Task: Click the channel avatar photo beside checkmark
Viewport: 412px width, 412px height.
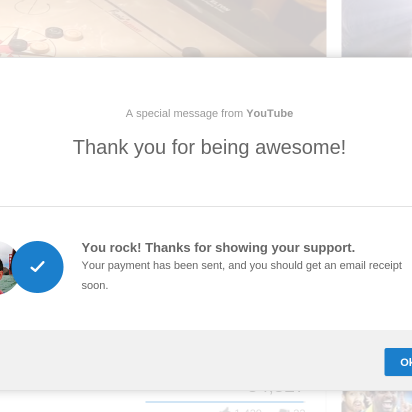Action: [7, 268]
